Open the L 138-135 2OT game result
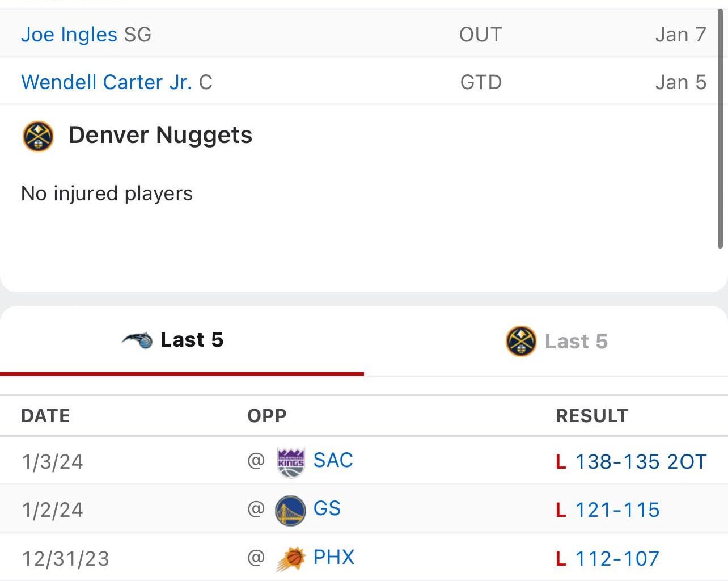This screenshot has width=728, height=581. click(x=641, y=461)
